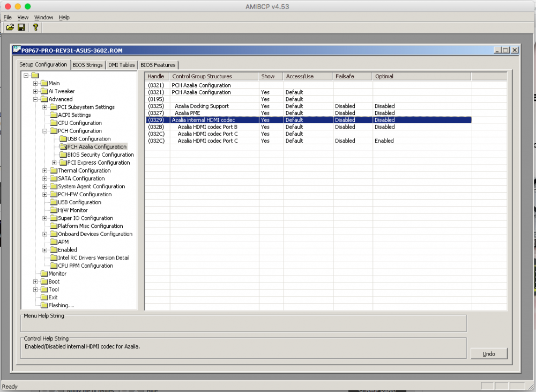Click the open folder icon of PCH Azalia Configuration
This screenshot has width=536, height=392.
[x=63, y=146]
